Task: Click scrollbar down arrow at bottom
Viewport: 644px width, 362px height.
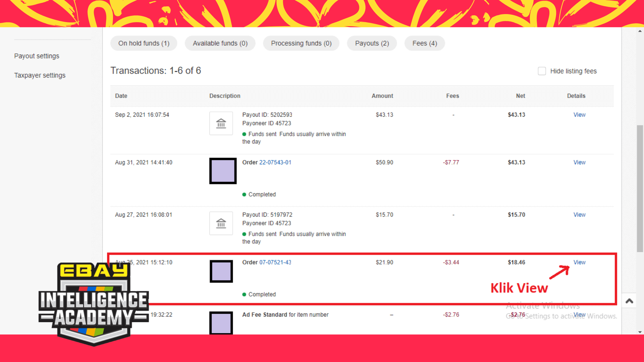Action: [640, 332]
